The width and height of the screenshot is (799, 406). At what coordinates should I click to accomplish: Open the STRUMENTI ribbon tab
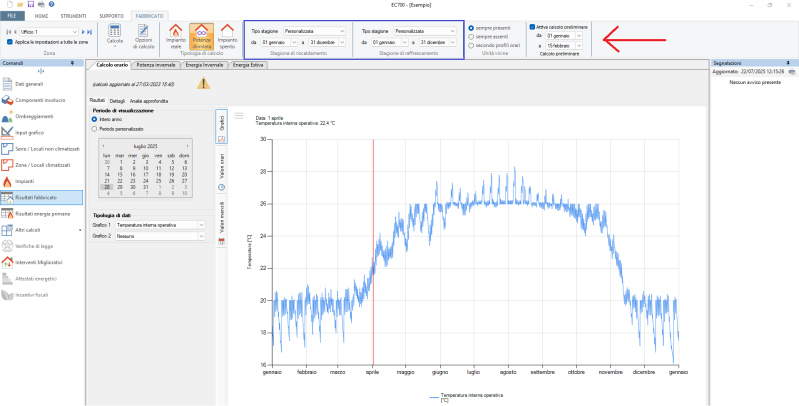74,18
